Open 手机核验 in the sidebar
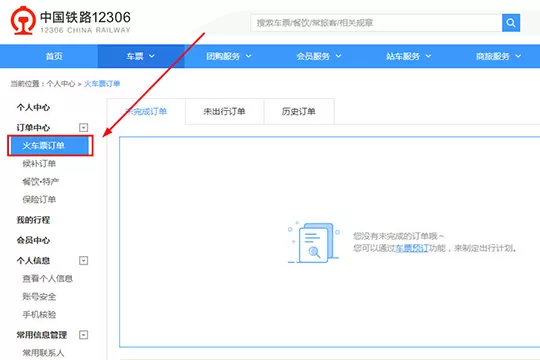This screenshot has width=540, height=360. click(39, 314)
